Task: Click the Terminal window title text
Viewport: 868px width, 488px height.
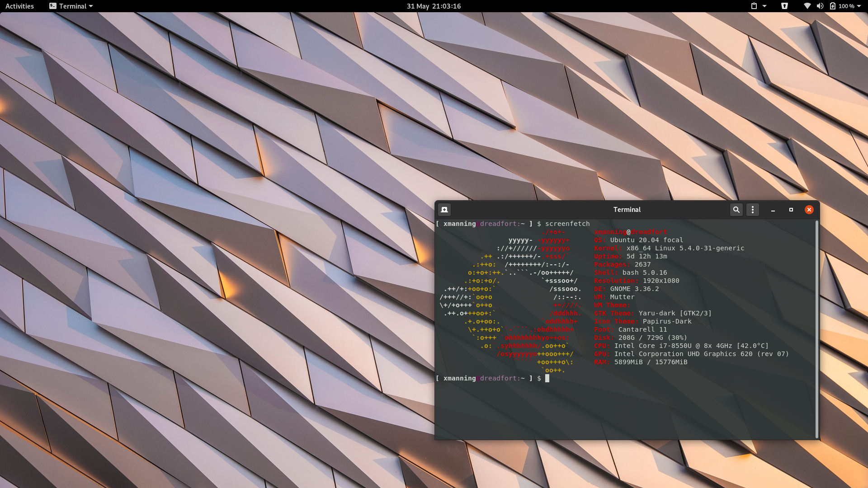Action: pyautogui.click(x=627, y=210)
